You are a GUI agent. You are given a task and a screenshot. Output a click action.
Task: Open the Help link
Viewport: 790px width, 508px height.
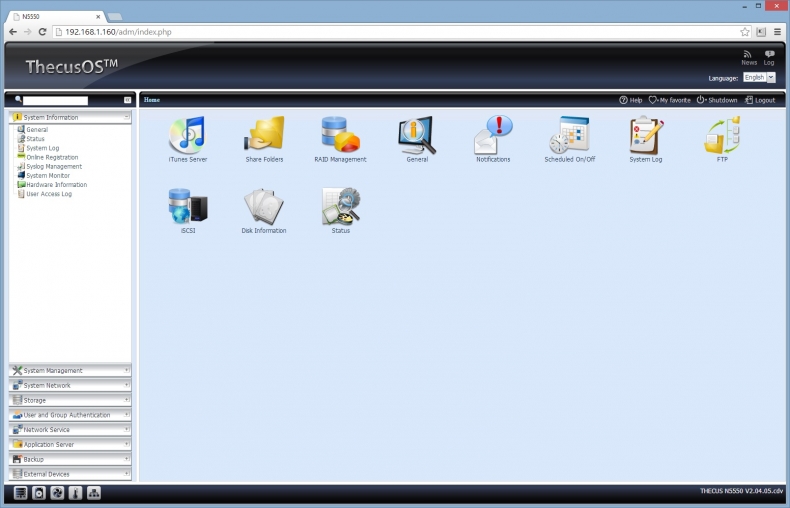click(x=630, y=100)
